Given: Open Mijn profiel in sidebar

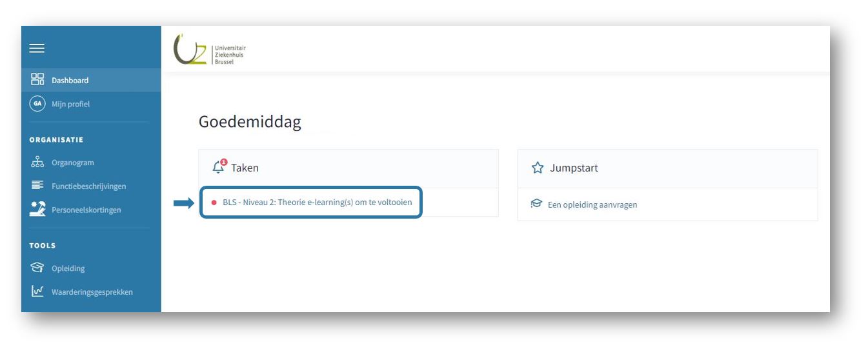Looking at the screenshot, I should pos(70,104).
